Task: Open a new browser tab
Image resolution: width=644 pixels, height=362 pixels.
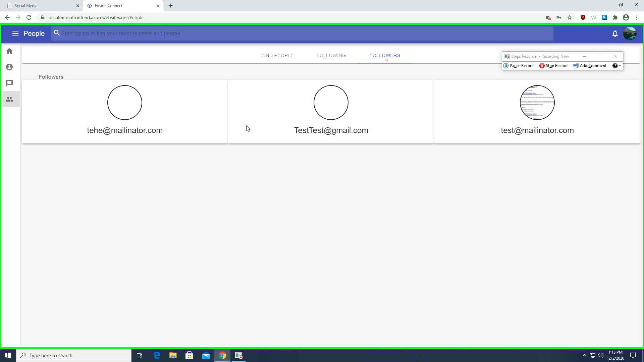Action: tap(171, 6)
